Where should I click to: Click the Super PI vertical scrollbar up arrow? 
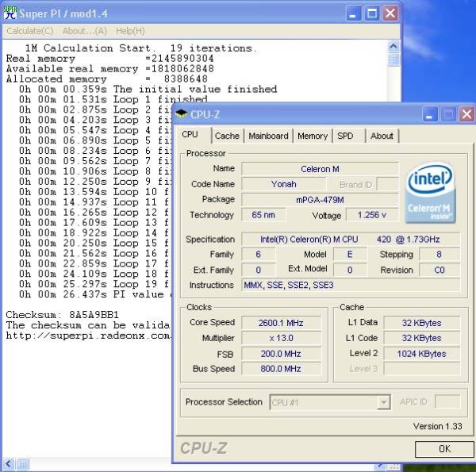[x=393, y=47]
